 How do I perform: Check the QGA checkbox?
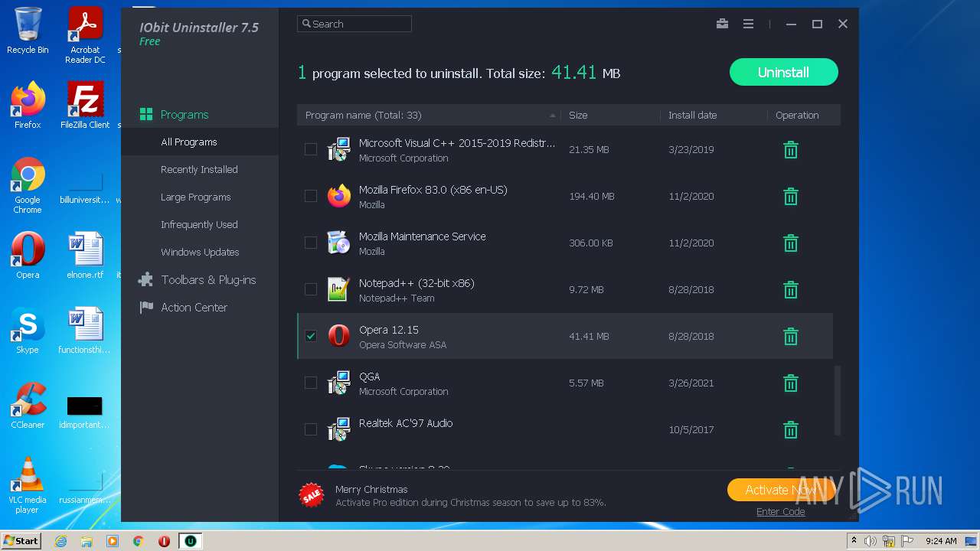coord(311,383)
